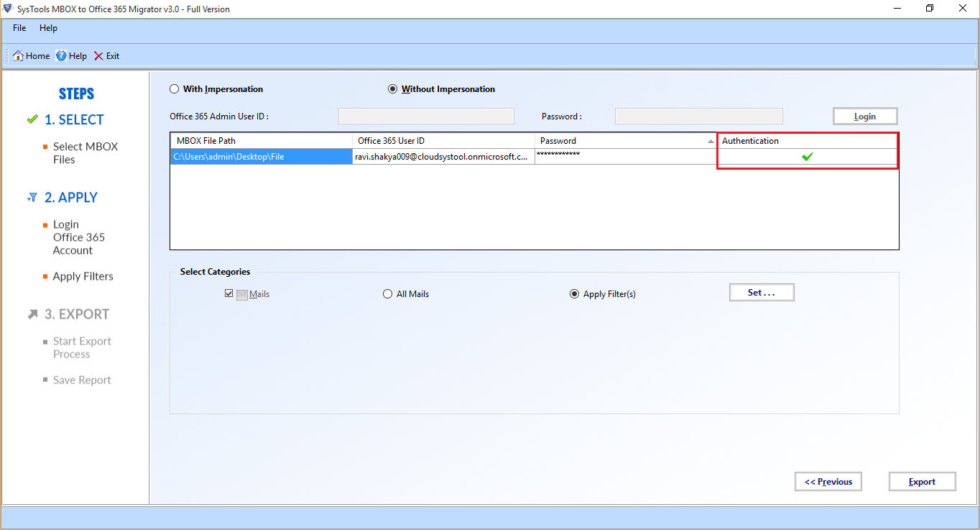Choose the All Mails radio option
980x530 pixels.
point(388,294)
